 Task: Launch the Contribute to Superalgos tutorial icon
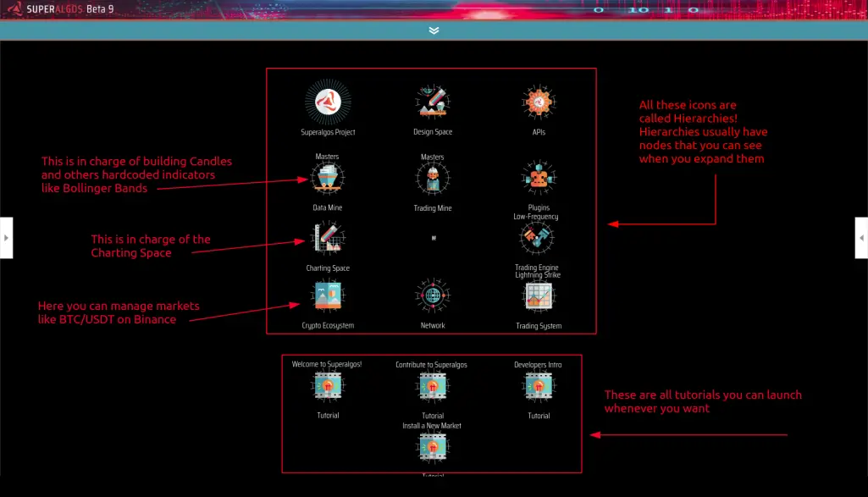[x=433, y=386]
